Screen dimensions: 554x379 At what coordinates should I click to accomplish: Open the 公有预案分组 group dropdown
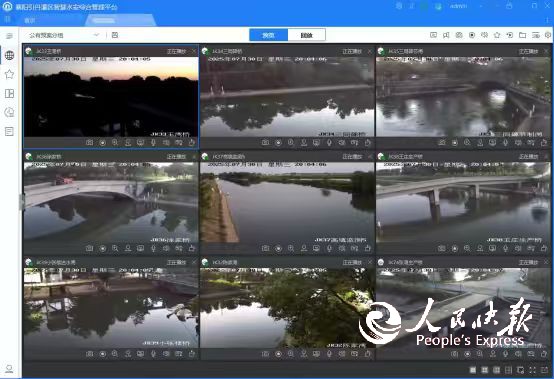click(64, 35)
